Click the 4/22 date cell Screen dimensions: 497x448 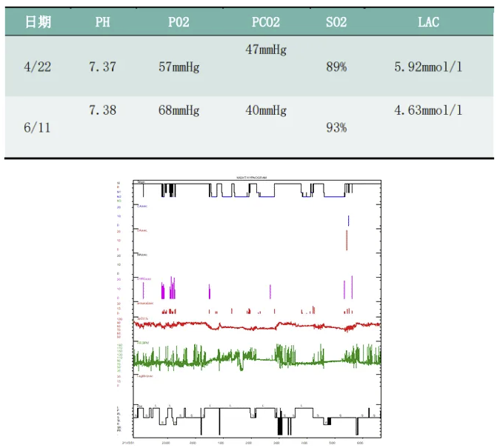(x=38, y=67)
